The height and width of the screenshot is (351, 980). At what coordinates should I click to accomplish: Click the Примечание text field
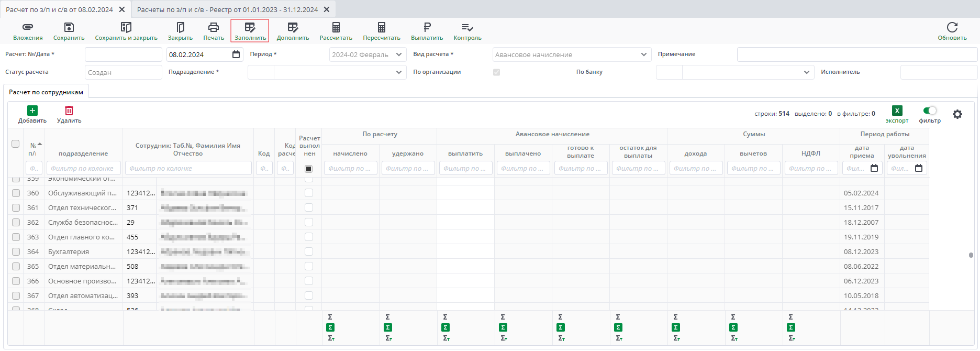pos(856,54)
